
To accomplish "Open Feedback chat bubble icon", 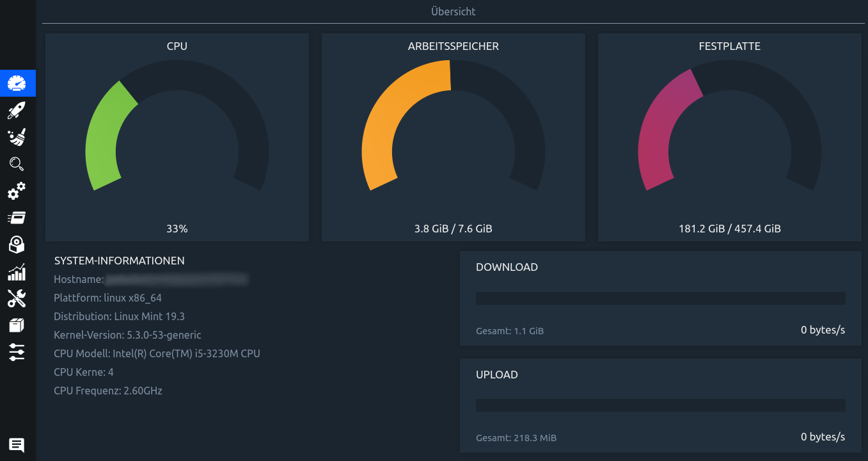I will pos(17,445).
